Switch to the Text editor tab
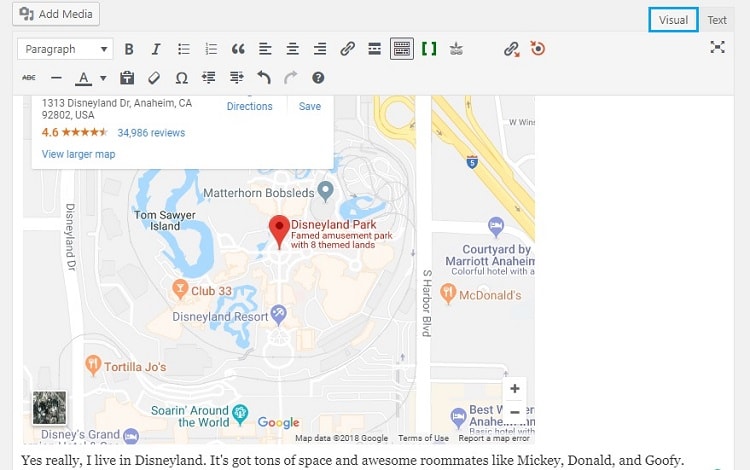Image resolution: width=750 pixels, height=470 pixels. point(717,20)
